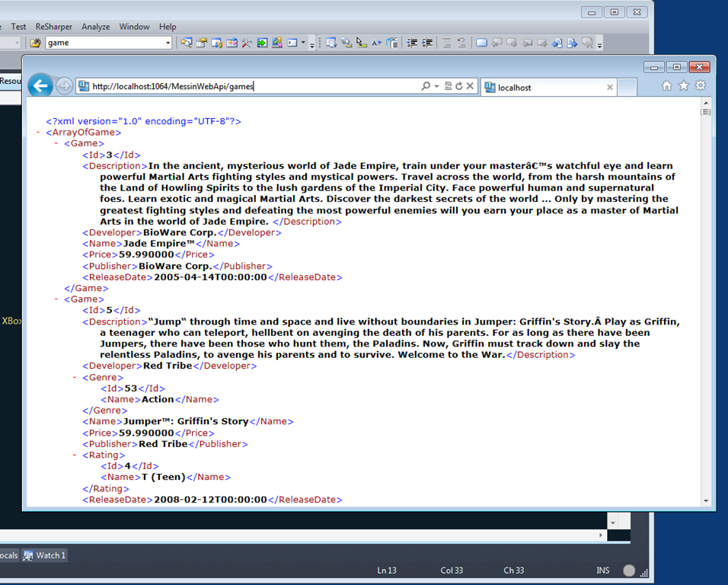The height and width of the screenshot is (585, 728).
Task: Uncomment the selected lines icon
Action: (461, 43)
